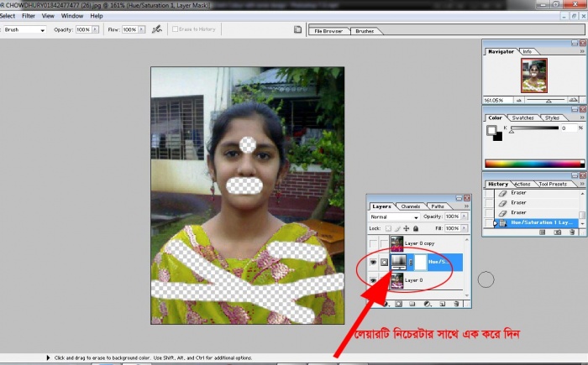The width and height of the screenshot is (588, 365).
Task: Create a new layer icon
Action: pyautogui.click(x=443, y=304)
